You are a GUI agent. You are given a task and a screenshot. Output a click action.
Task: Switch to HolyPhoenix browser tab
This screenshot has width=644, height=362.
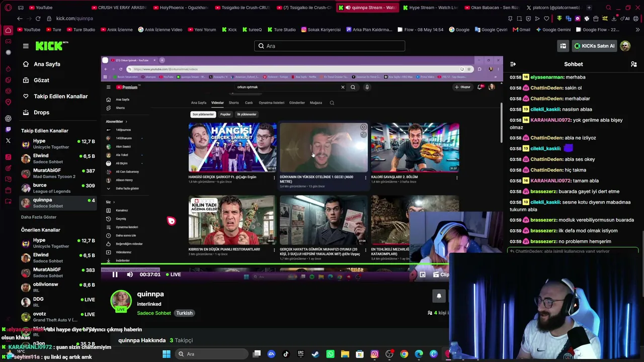(180, 8)
